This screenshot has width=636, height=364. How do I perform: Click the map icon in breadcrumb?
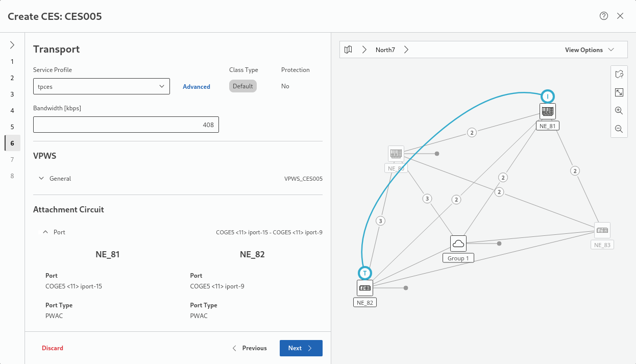point(348,50)
